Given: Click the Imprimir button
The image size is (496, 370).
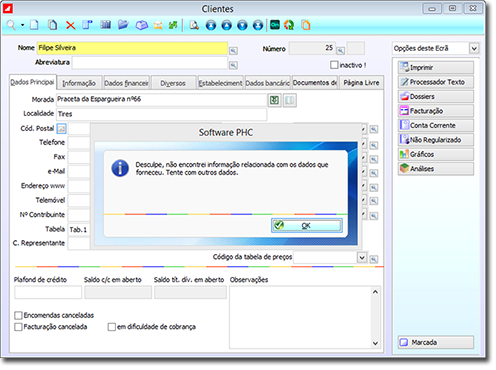Looking at the screenshot, I should tap(436, 67).
